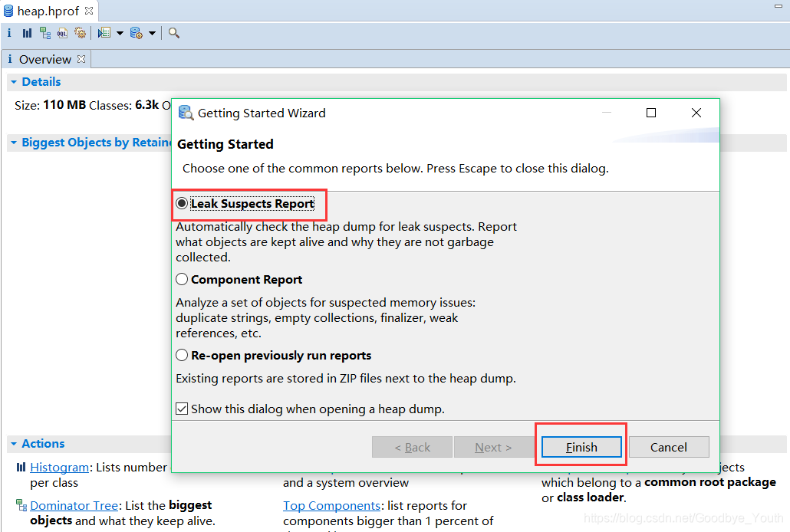Click the Run Expert System Test icon

pos(104,33)
